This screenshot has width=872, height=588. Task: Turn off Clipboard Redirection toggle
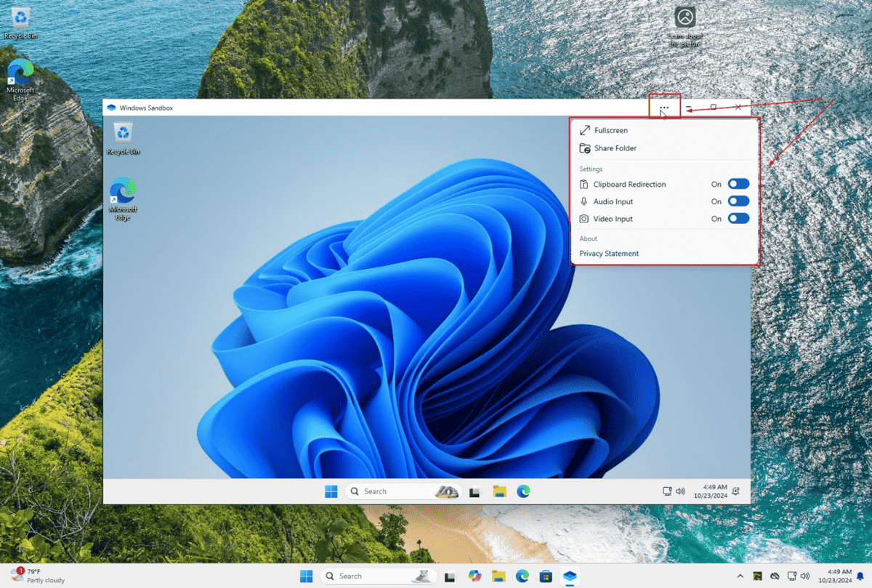click(738, 185)
